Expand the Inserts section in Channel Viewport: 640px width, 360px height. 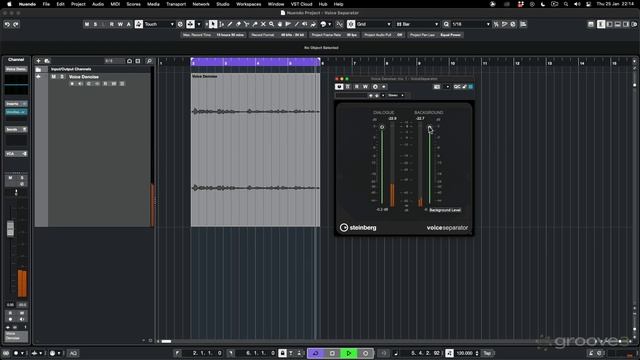pyautogui.click(x=16, y=104)
